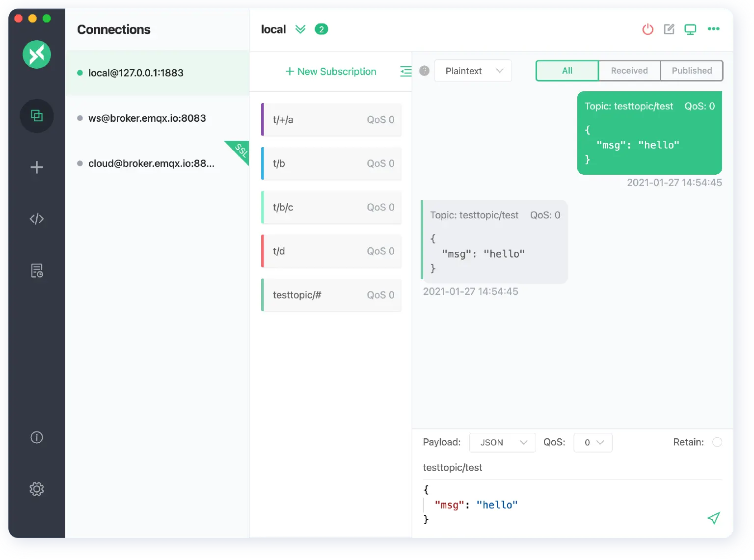
Task: Switch to the Received messages tab
Action: pyautogui.click(x=629, y=71)
